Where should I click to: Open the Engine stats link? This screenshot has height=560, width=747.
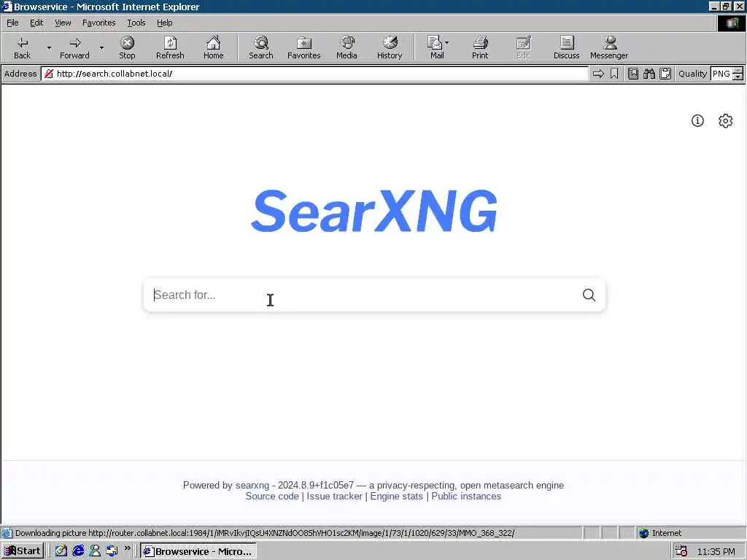coord(396,496)
